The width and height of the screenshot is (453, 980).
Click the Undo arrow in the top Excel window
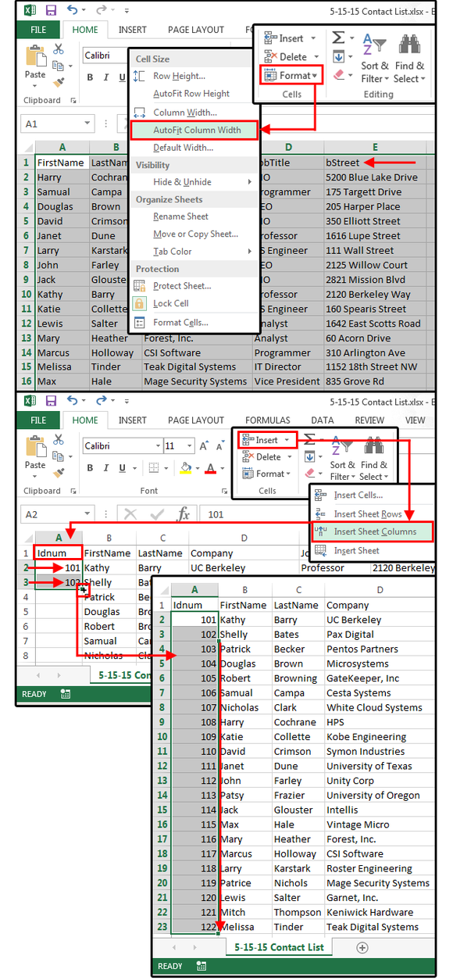(73, 10)
